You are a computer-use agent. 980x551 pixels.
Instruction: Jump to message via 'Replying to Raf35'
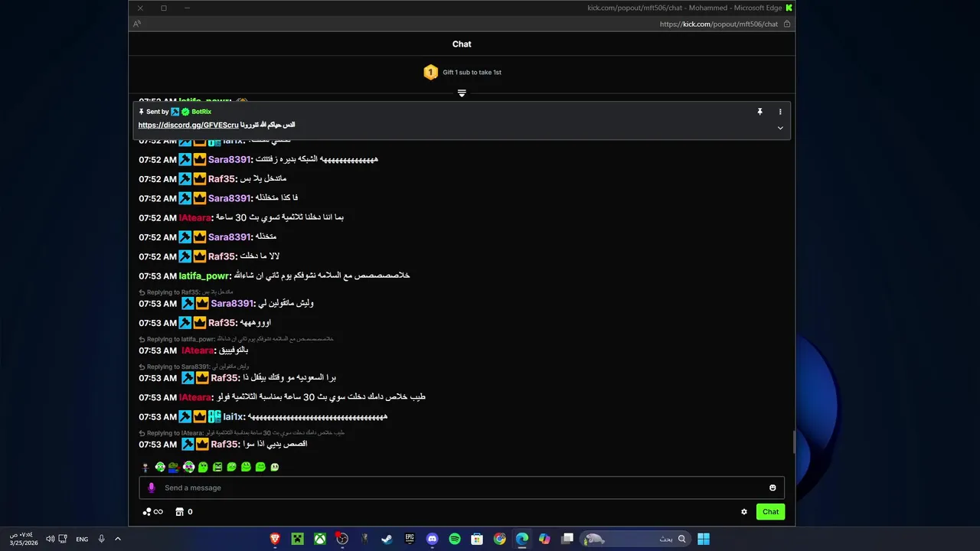pos(186,292)
